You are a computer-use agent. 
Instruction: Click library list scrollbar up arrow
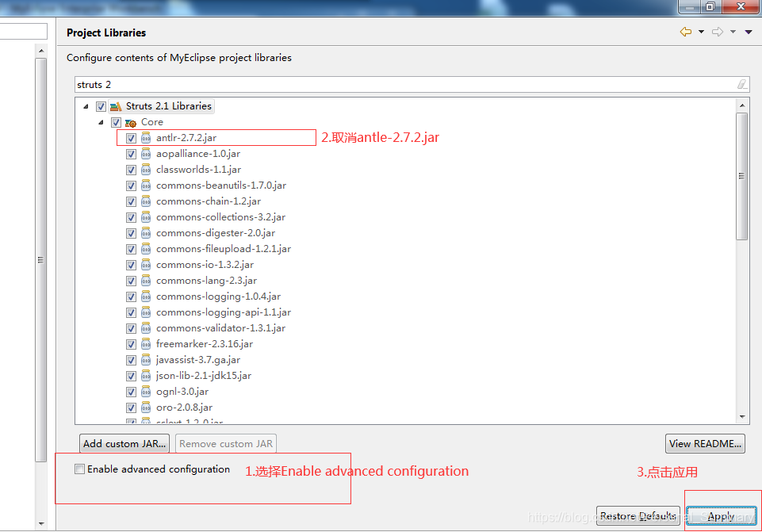[x=742, y=105]
